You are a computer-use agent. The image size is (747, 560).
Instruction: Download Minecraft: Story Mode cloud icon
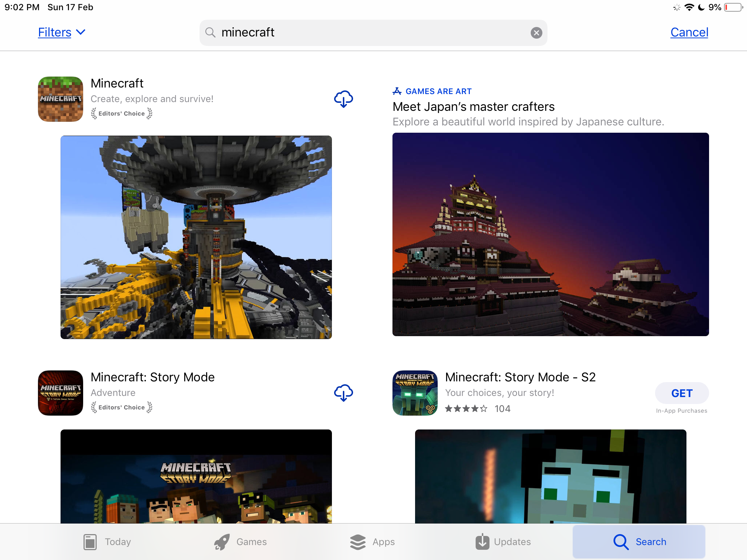[343, 393]
